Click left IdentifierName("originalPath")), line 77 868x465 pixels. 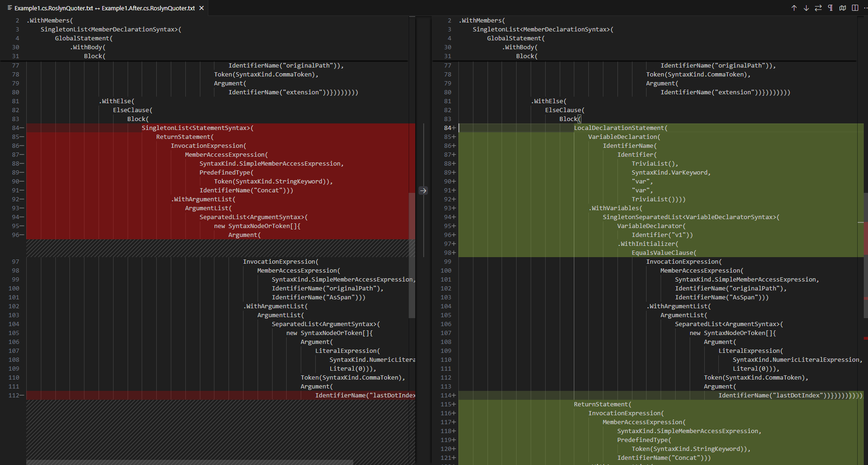[x=286, y=65]
